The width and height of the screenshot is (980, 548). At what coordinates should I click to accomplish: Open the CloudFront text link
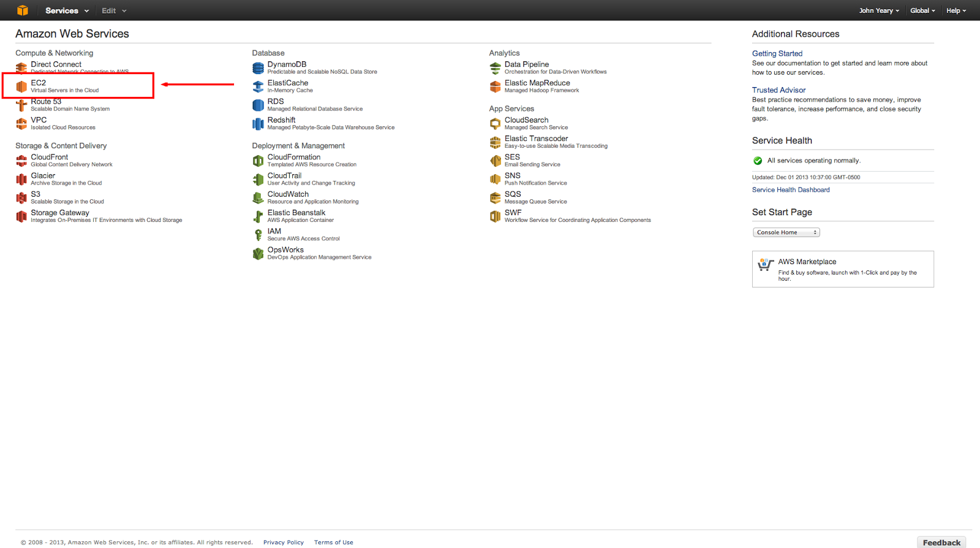pos(50,157)
